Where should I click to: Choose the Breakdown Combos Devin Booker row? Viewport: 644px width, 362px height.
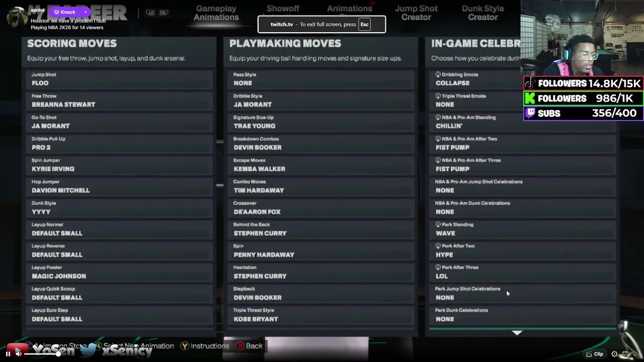(321, 143)
